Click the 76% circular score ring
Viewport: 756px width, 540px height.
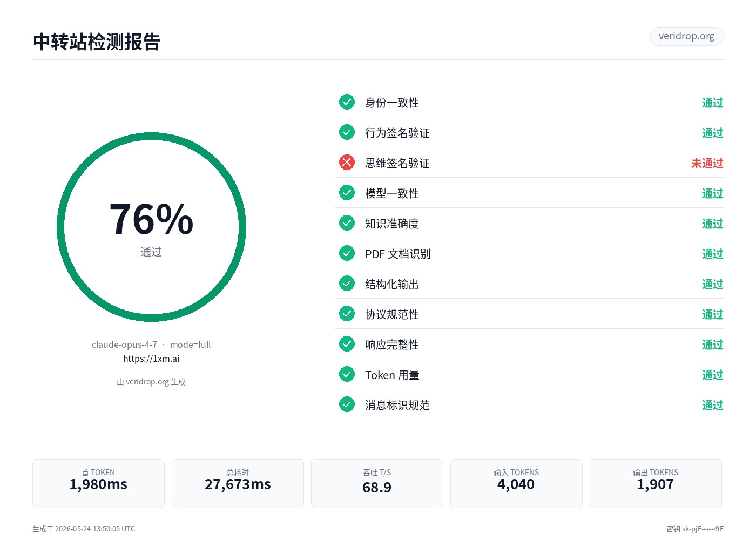[151, 227]
